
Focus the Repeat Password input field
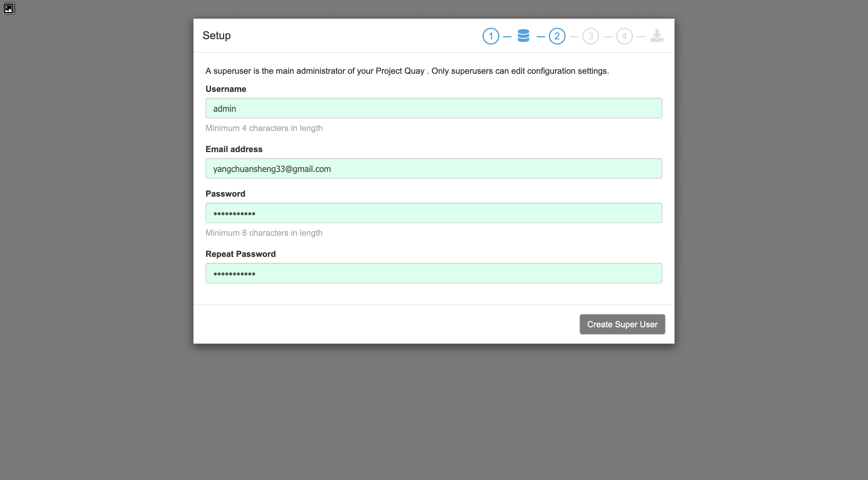tap(434, 273)
